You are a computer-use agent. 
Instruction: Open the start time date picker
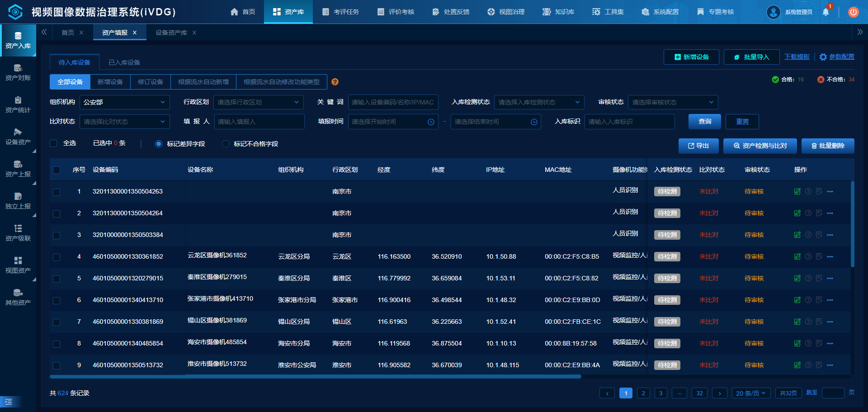(393, 122)
